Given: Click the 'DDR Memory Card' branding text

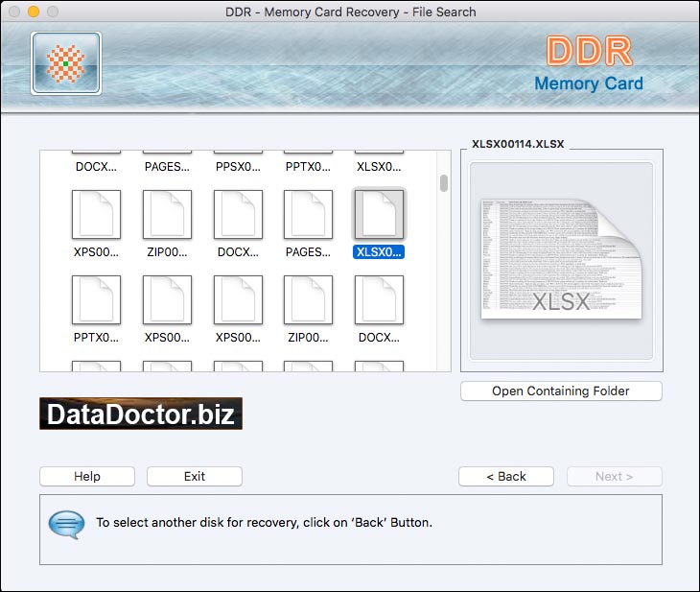Looking at the screenshot, I should [588, 65].
